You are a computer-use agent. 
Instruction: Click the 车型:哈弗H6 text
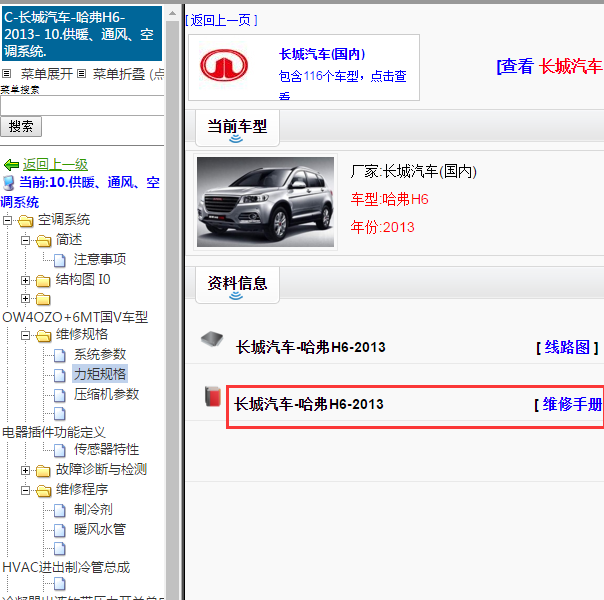point(389,199)
